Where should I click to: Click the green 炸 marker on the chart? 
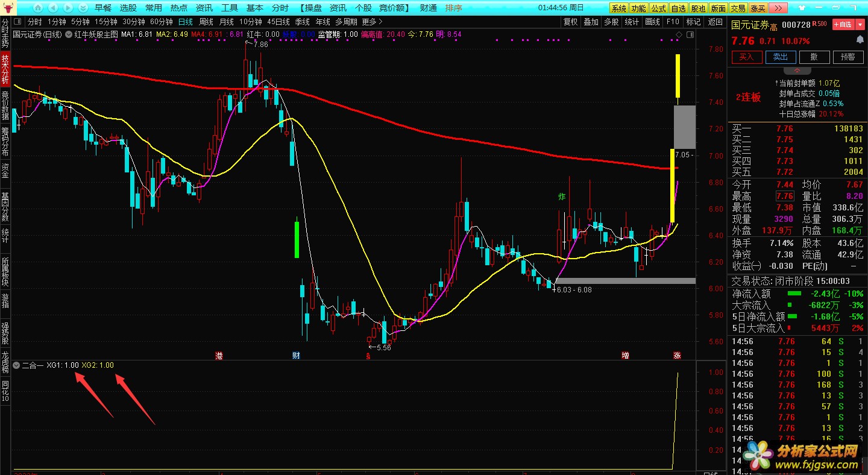tap(562, 197)
